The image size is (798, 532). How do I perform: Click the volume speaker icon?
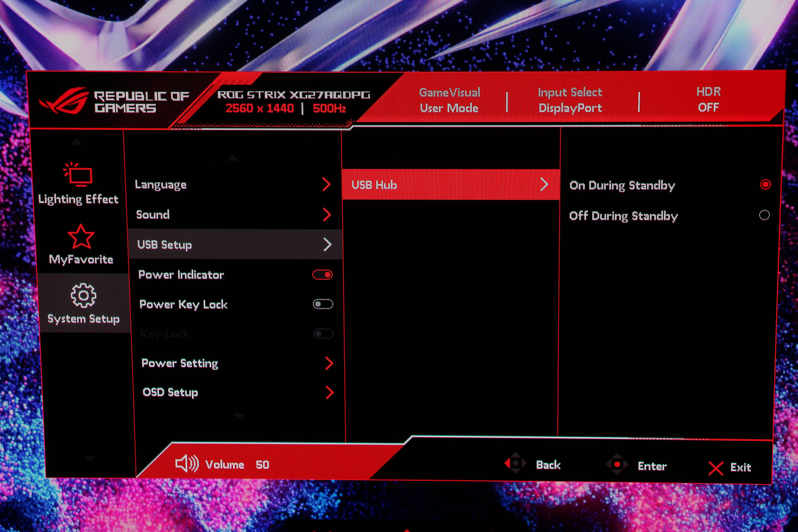pos(187,463)
